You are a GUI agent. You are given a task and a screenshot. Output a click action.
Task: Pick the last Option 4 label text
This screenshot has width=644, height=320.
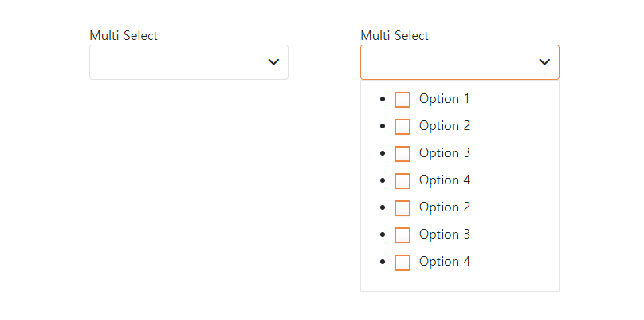tap(444, 262)
